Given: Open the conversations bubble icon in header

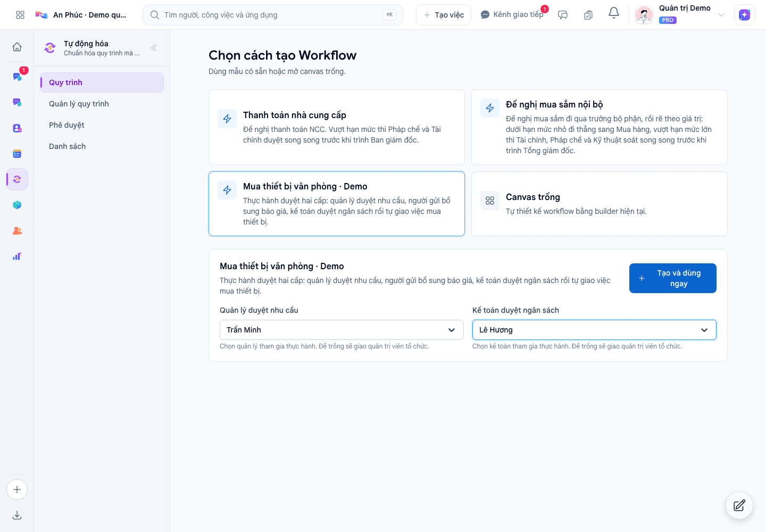Looking at the screenshot, I should (x=563, y=15).
